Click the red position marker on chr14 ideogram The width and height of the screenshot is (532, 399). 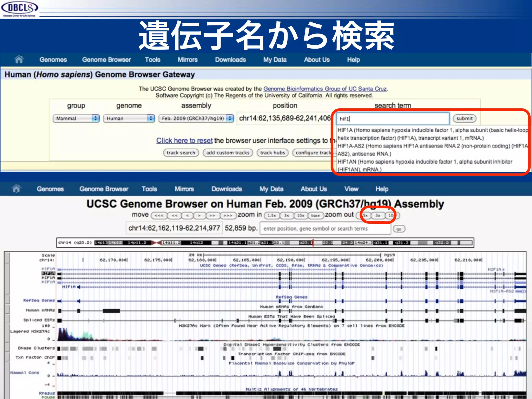[x=313, y=243]
